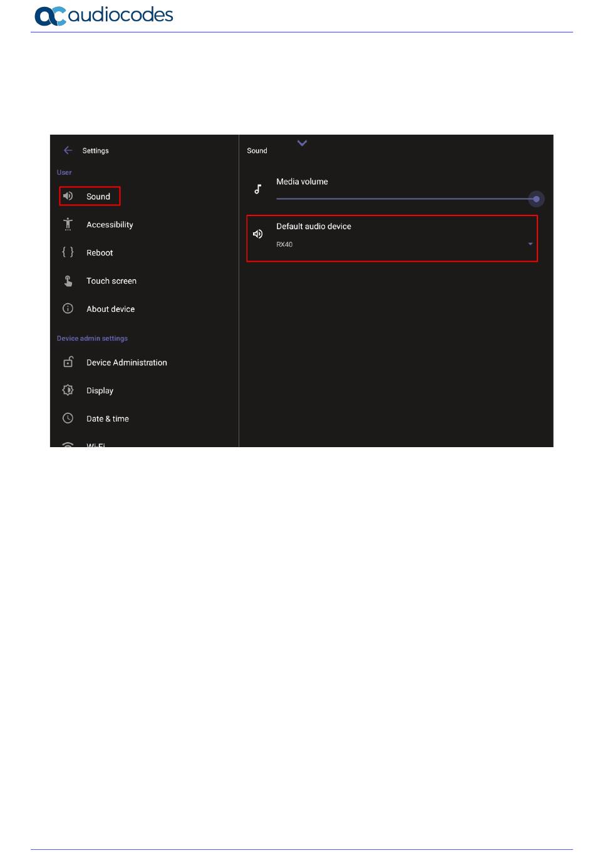Click the User section header
595x868 pixels.
64,172
